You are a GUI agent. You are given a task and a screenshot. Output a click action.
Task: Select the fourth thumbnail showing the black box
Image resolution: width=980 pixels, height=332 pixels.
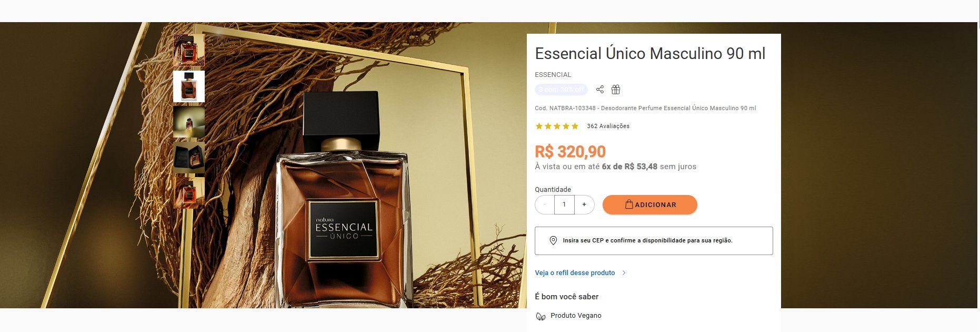[189, 158]
